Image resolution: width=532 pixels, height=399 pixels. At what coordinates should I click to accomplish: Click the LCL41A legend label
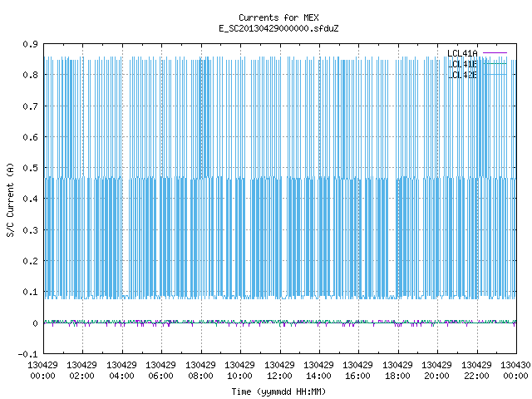click(x=462, y=53)
